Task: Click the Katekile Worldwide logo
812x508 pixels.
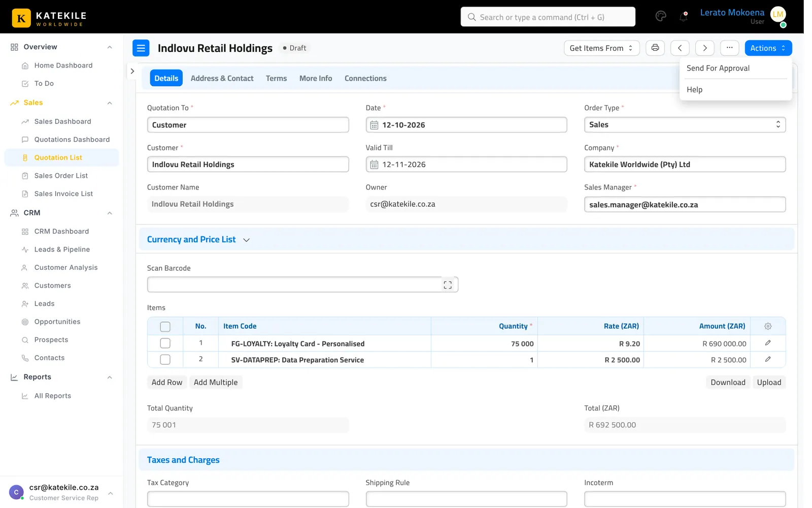Action: [x=49, y=18]
